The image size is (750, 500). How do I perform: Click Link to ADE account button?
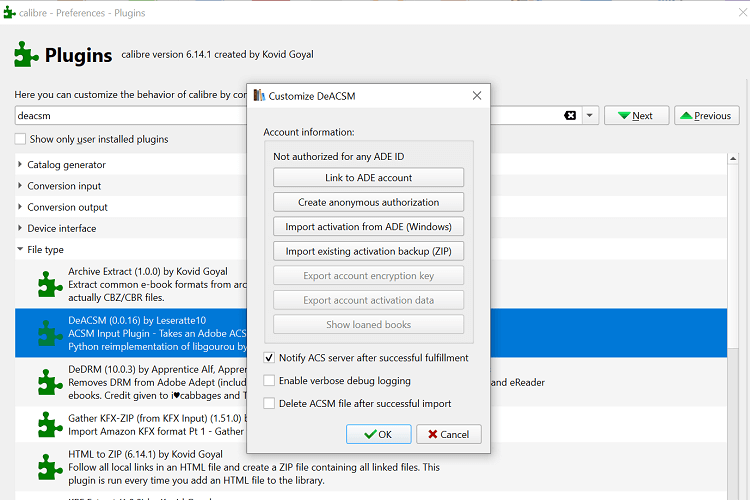pos(368,178)
